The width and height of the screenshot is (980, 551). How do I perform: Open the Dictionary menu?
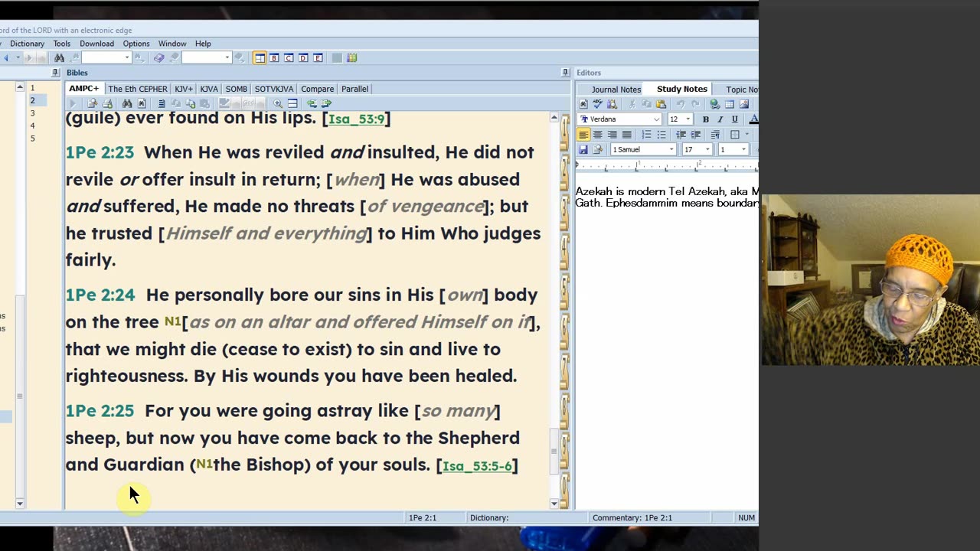[x=27, y=44]
